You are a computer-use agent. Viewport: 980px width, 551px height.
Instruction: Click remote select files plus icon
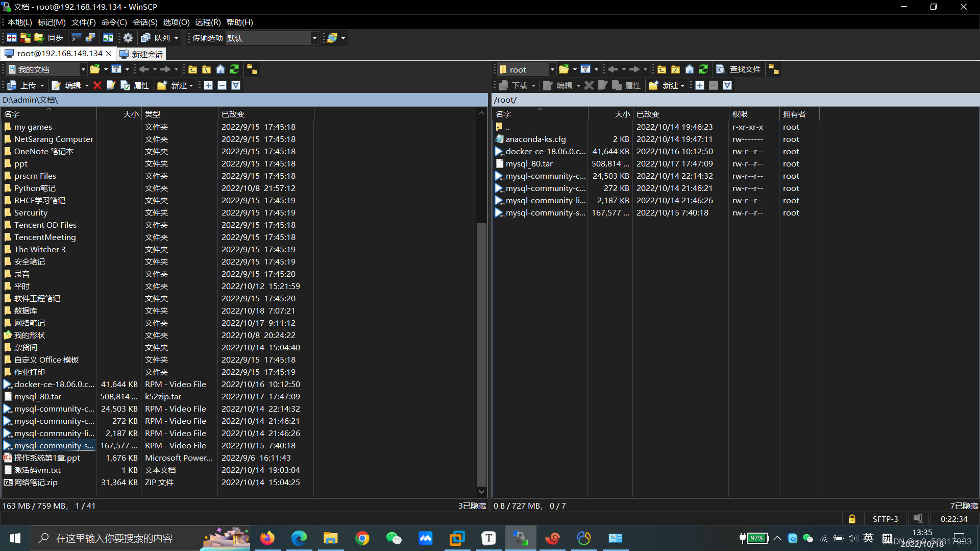[x=700, y=85]
